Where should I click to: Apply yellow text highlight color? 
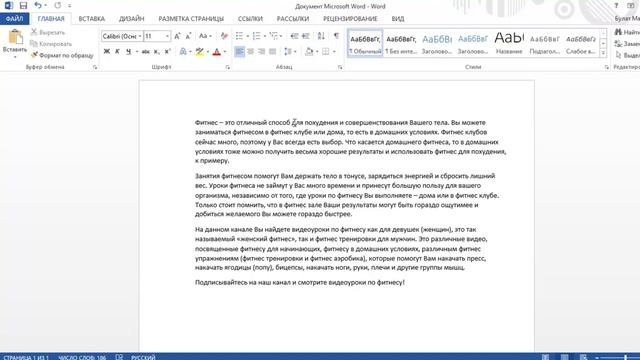[199, 51]
